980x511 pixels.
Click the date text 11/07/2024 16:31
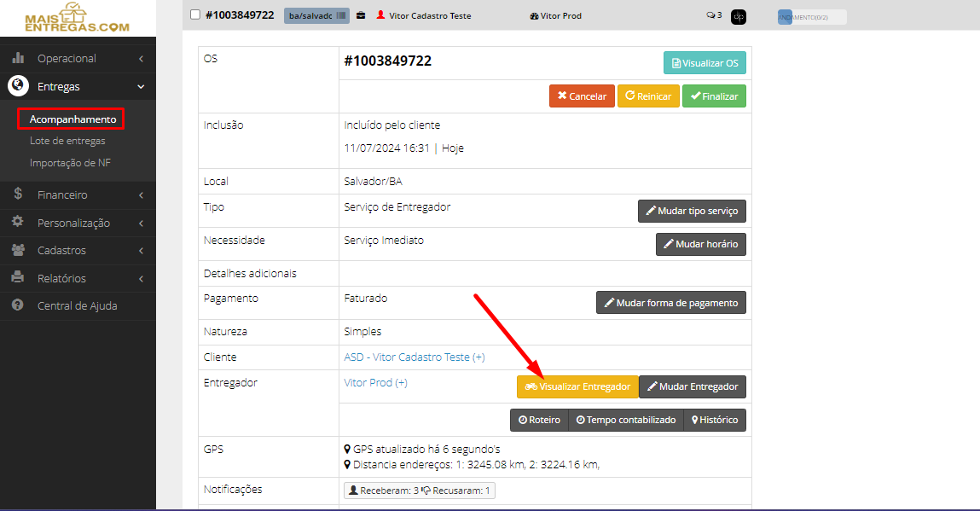click(x=387, y=148)
